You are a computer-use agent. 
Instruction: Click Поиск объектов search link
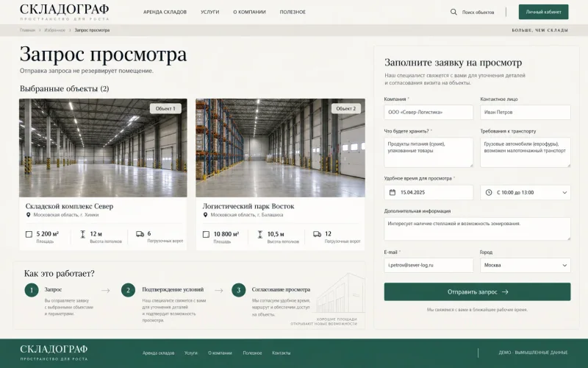click(478, 13)
